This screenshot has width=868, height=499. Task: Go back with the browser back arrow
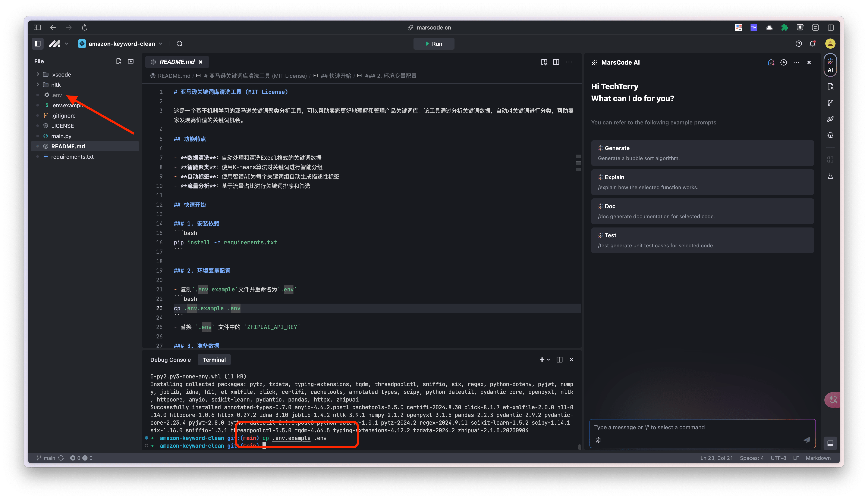pyautogui.click(x=53, y=27)
